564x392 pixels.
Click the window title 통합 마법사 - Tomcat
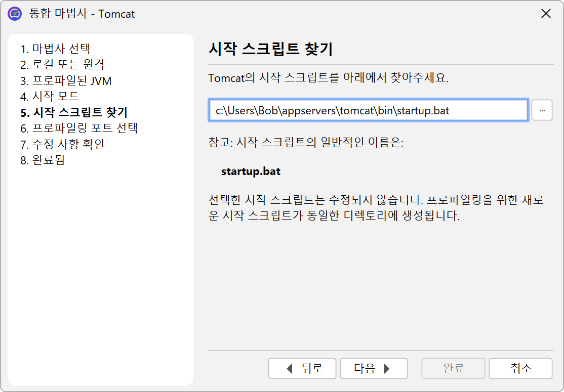tap(82, 14)
